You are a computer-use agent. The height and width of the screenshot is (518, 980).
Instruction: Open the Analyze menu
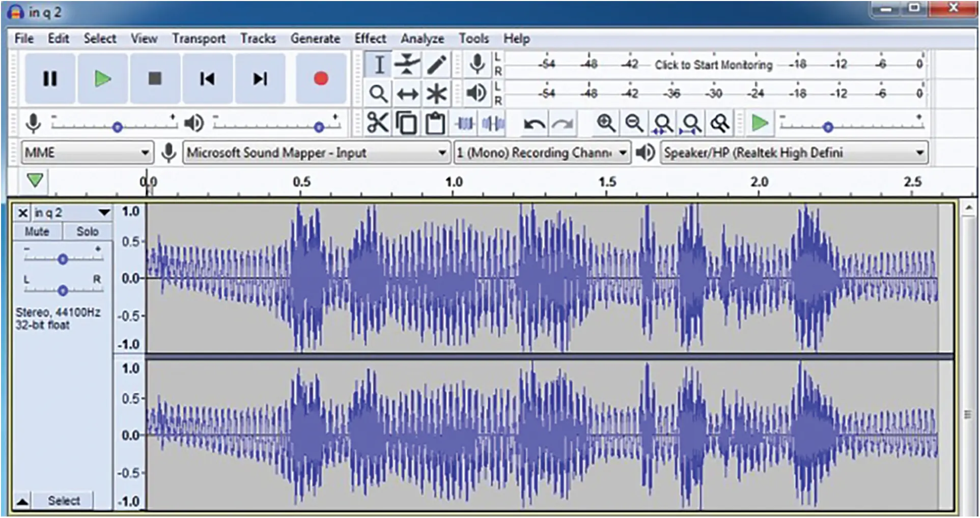[422, 39]
